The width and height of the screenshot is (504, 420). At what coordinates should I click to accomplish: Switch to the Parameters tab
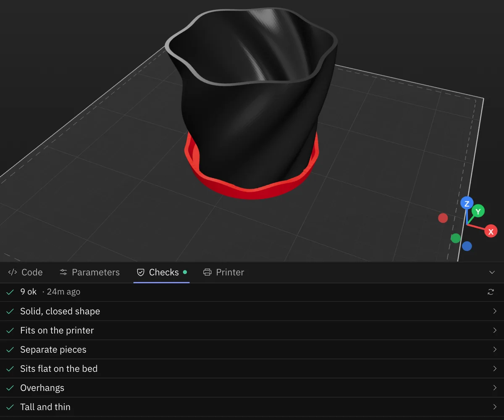(89, 272)
